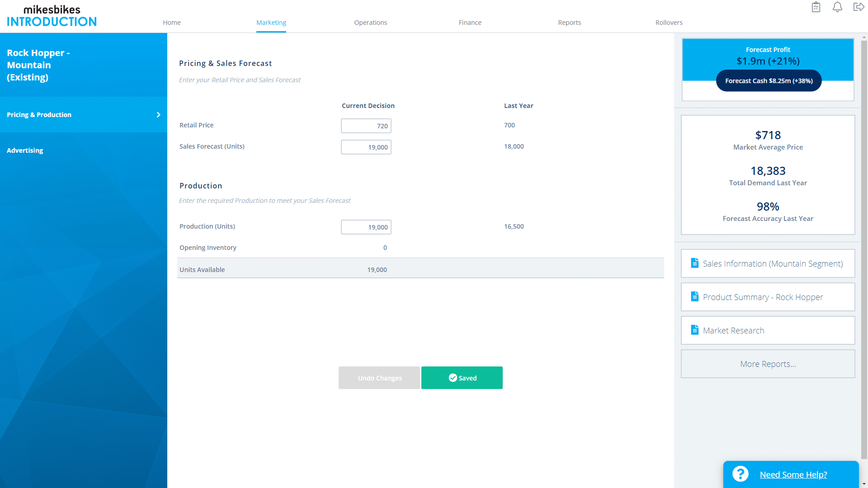Image resolution: width=868 pixels, height=488 pixels.
Task: Click the Retail Price input field
Action: coord(366,126)
